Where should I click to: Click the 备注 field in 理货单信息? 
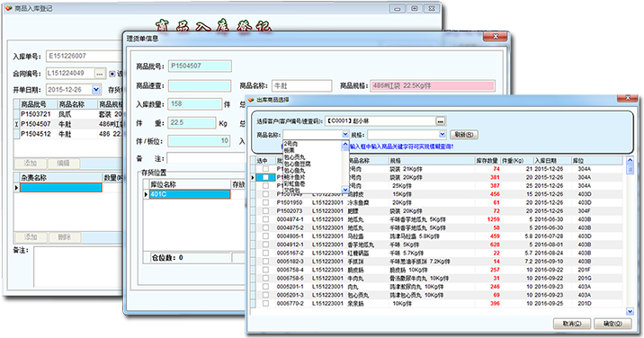click(x=206, y=158)
